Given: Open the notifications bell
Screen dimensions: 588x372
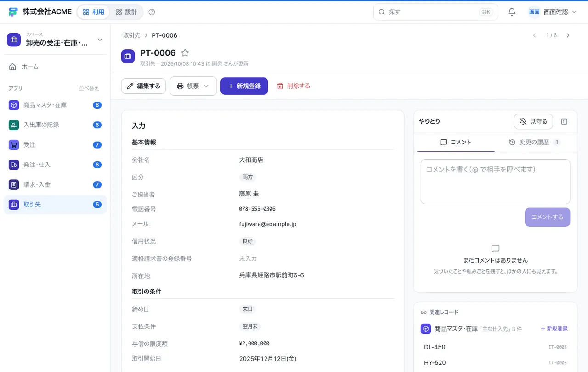Looking at the screenshot, I should pos(512,12).
